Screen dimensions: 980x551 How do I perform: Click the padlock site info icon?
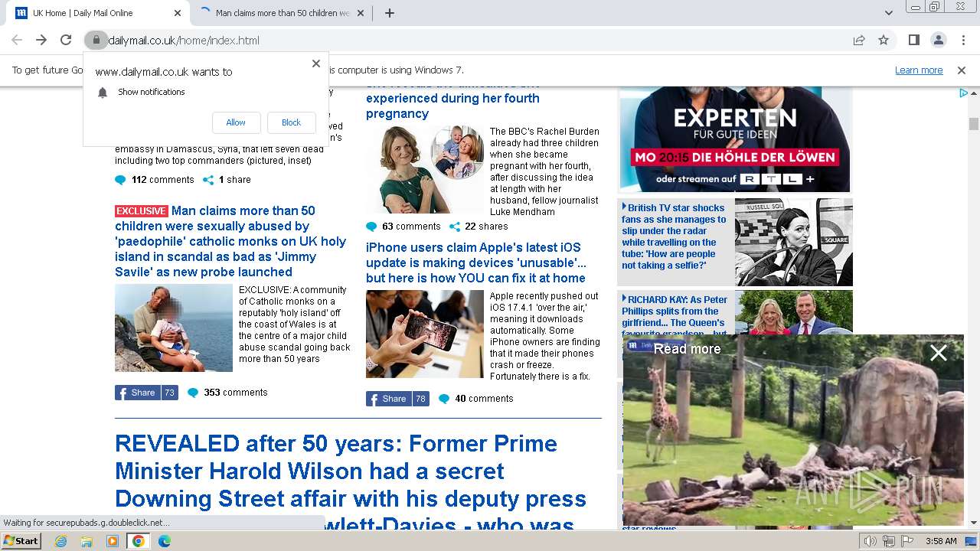click(96, 40)
